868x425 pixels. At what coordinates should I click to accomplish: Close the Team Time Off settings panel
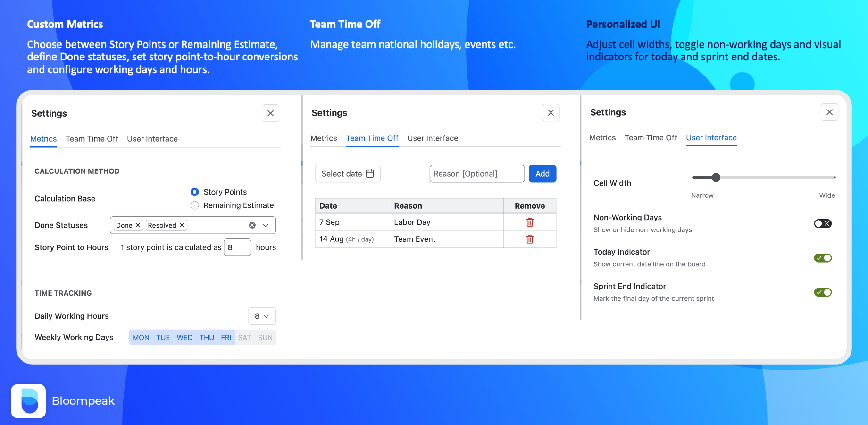point(551,113)
